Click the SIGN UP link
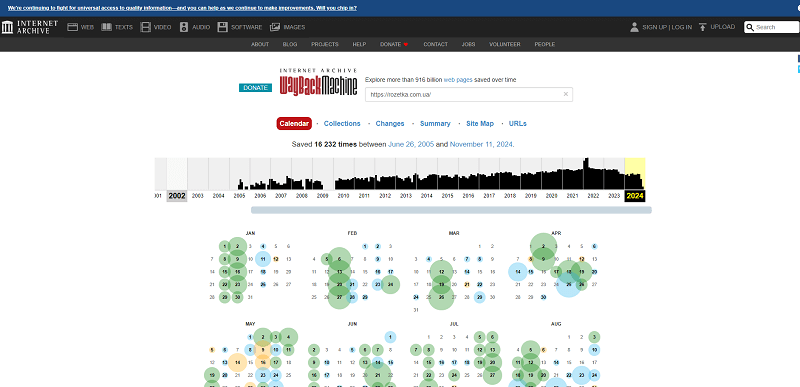800x387 pixels. coord(655,27)
